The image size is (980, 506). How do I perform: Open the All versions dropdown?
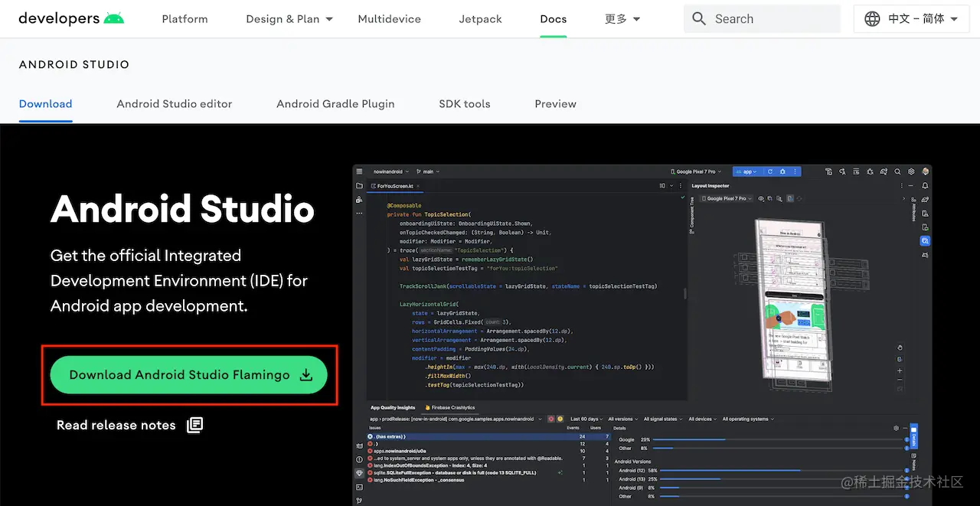pyautogui.click(x=624, y=419)
